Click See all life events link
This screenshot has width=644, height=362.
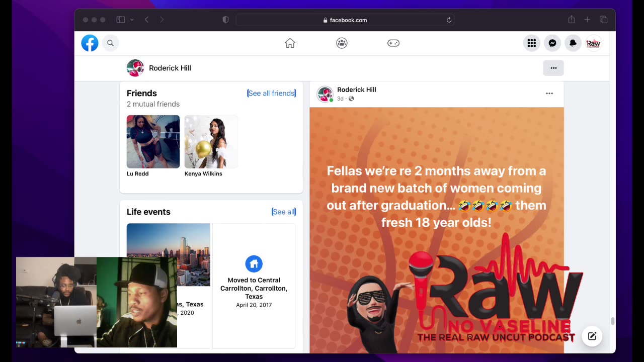(x=284, y=212)
